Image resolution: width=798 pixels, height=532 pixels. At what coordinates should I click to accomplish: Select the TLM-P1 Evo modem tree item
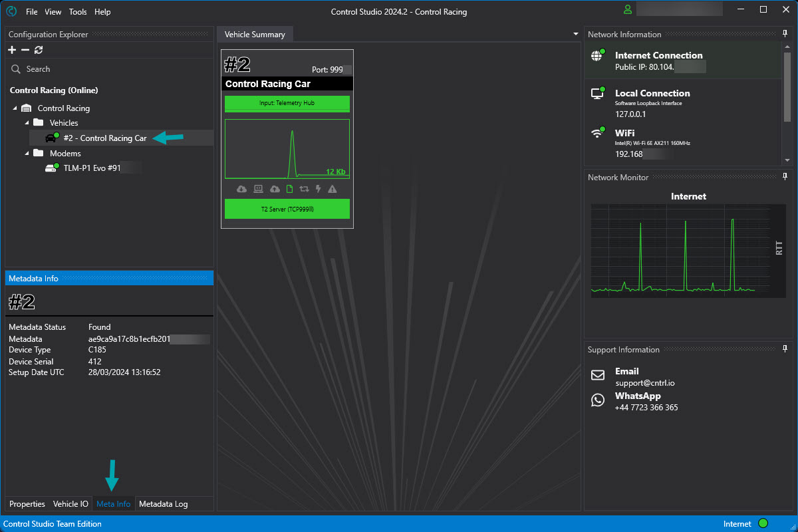point(92,168)
